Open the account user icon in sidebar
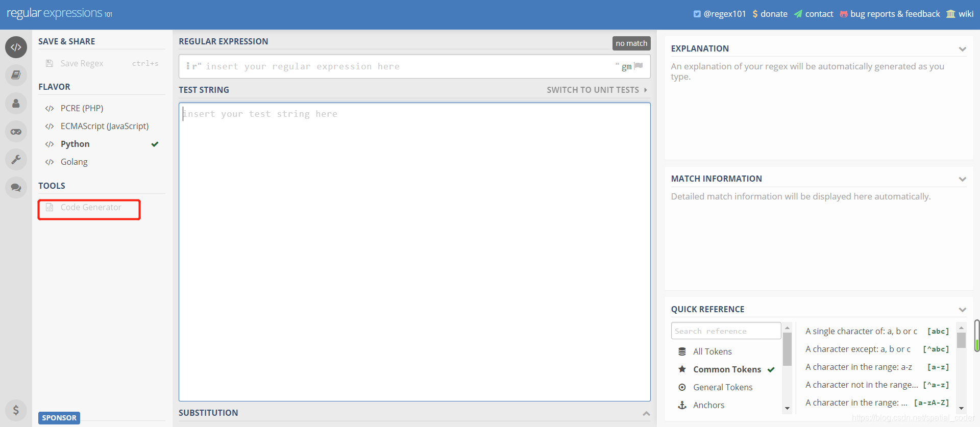980x427 pixels. coord(16,103)
